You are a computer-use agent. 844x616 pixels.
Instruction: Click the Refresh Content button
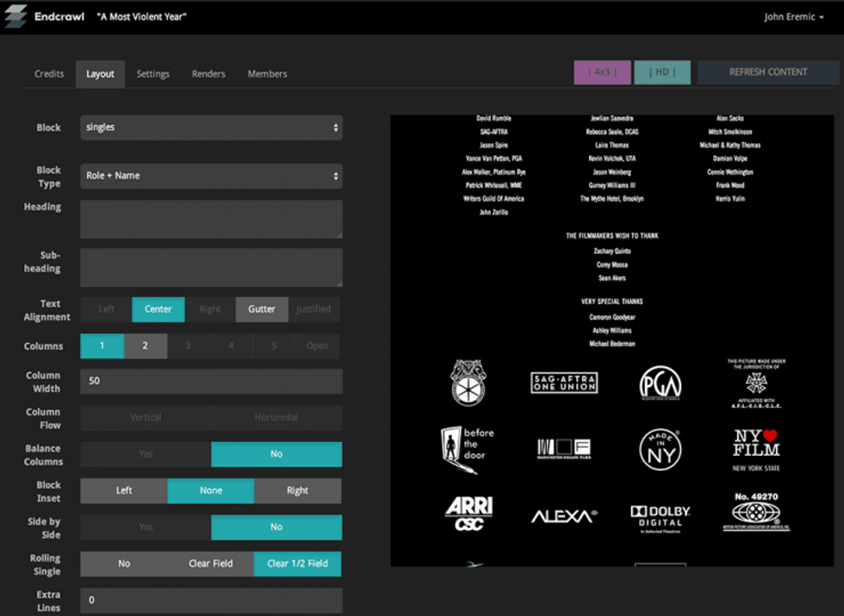pos(768,72)
